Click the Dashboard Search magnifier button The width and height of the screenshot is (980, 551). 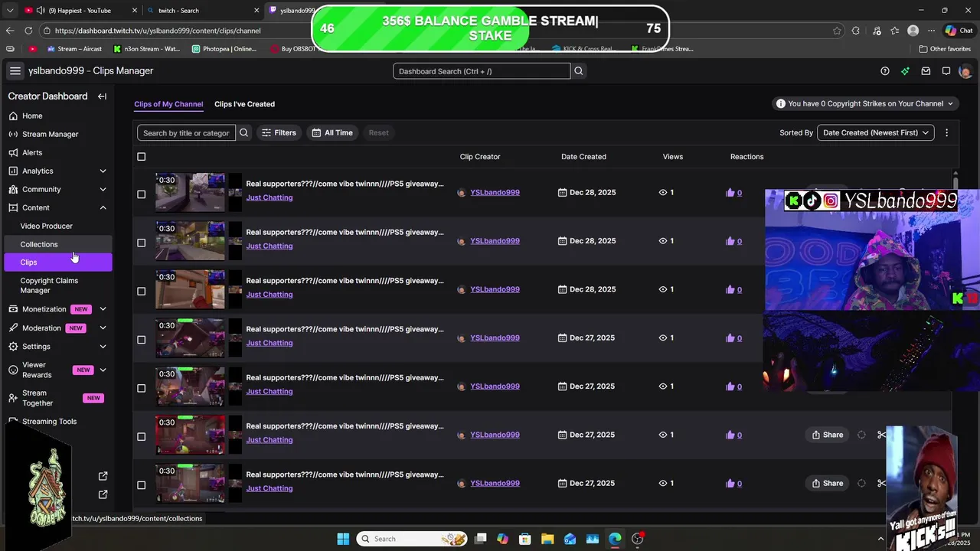pos(579,71)
